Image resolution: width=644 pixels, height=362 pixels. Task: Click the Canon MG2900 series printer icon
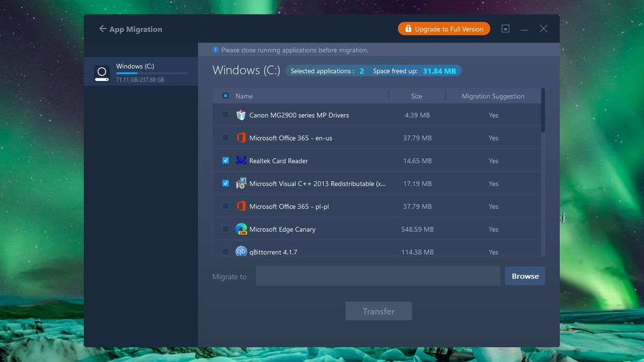tap(241, 115)
